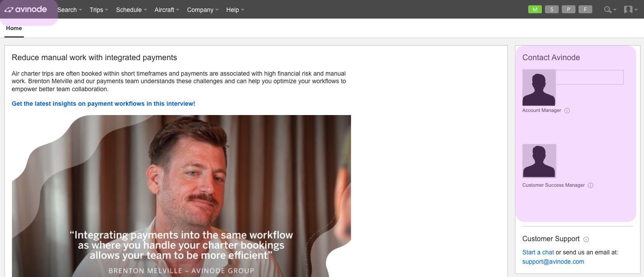Open the Trips menu
644x277 pixels.
99,10
